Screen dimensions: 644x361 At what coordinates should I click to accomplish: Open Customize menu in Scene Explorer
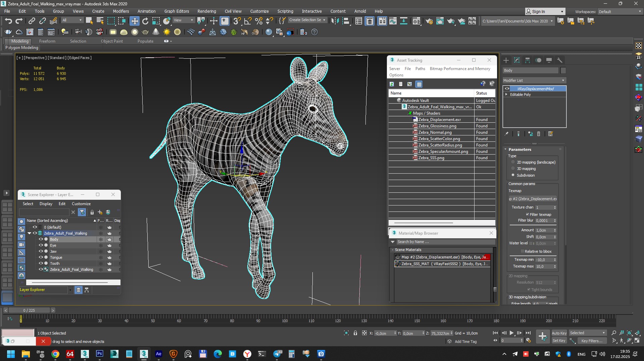81,204
